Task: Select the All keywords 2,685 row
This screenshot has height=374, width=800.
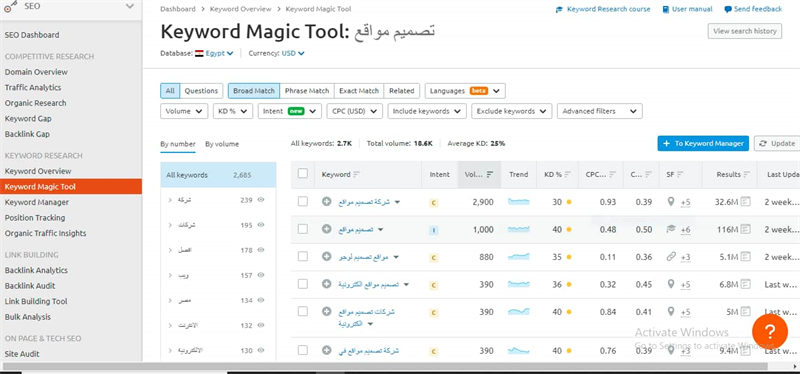Action: tap(218, 175)
